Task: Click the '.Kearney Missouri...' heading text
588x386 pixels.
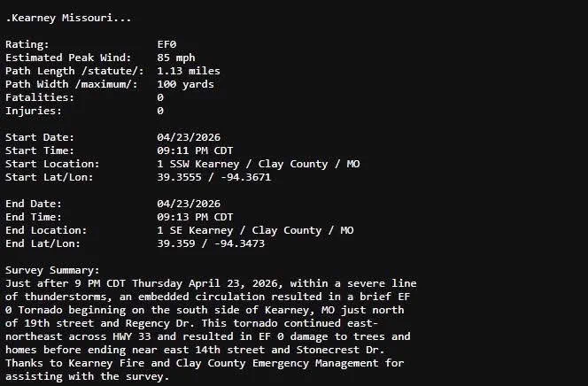Action: click(68, 18)
